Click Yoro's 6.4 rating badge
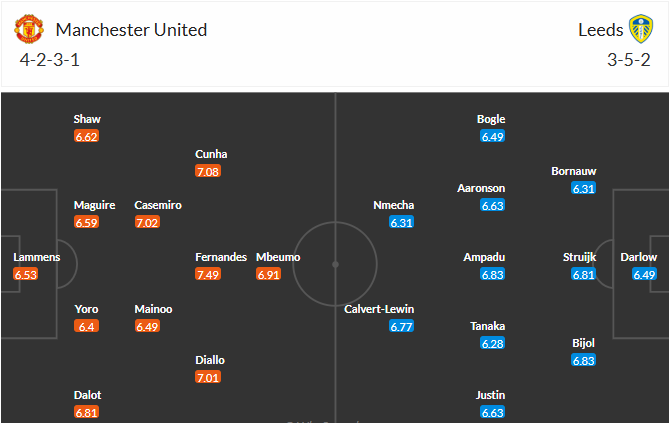The width and height of the screenshot is (670, 423). [x=85, y=326]
